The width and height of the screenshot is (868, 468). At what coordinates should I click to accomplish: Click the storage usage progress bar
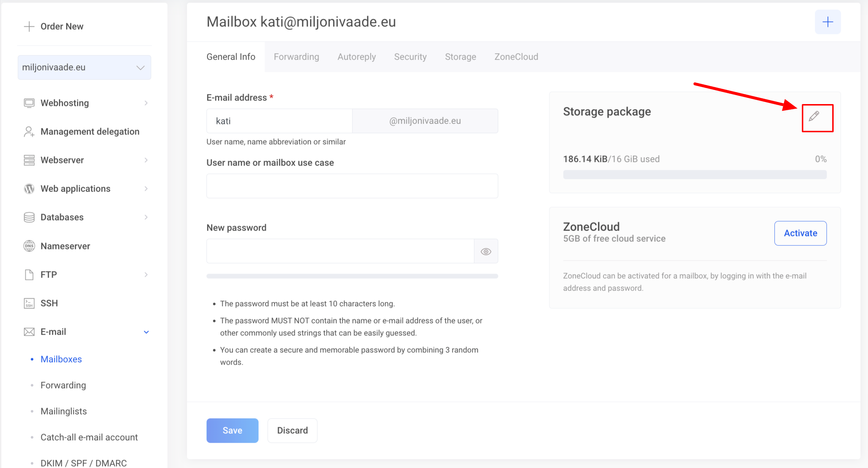[694, 175]
